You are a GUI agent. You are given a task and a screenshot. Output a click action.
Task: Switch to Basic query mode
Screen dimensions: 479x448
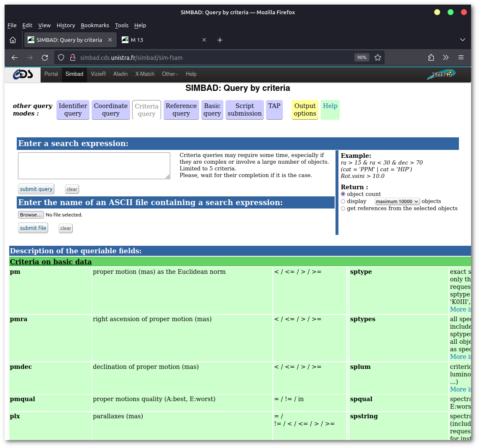click(213, 110)
